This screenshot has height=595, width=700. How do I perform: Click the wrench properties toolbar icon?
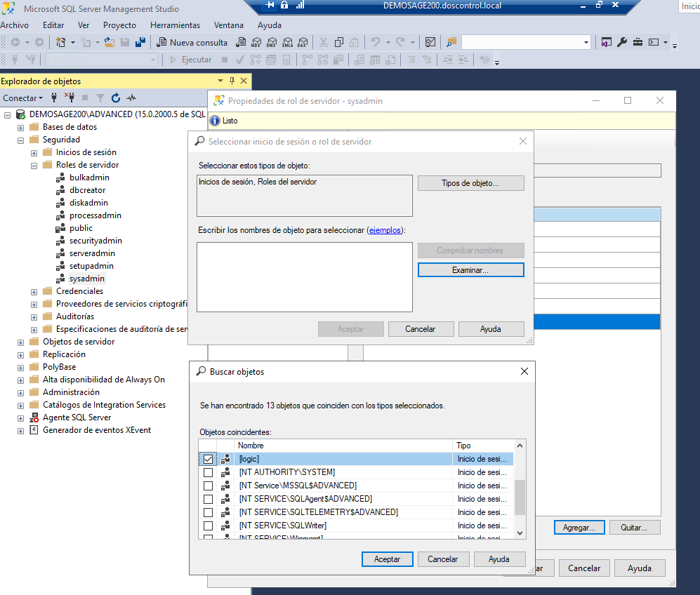[x=622, y=42]
